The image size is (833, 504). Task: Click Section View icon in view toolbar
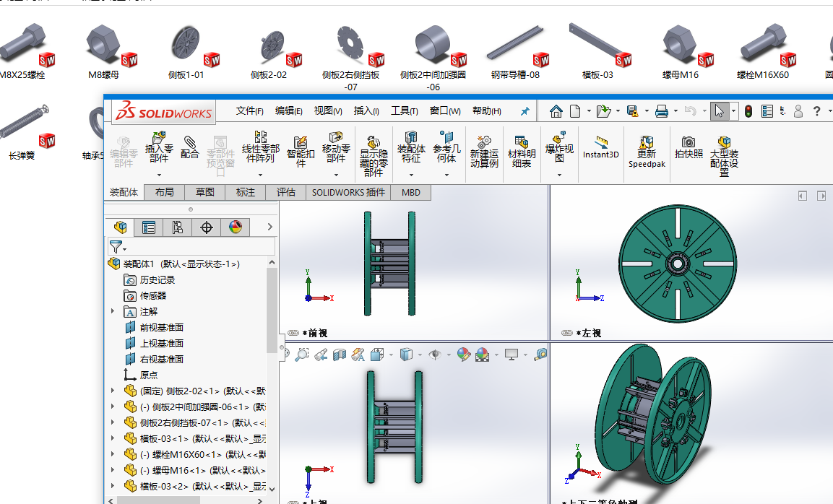click(340, 355)
